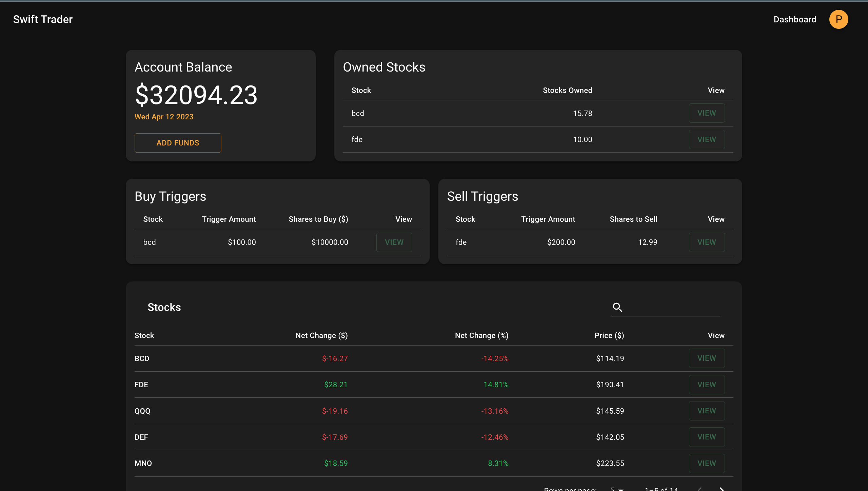Click Net Change (%) column header
Screen dimensions: 868x491
tap(481, 335)
